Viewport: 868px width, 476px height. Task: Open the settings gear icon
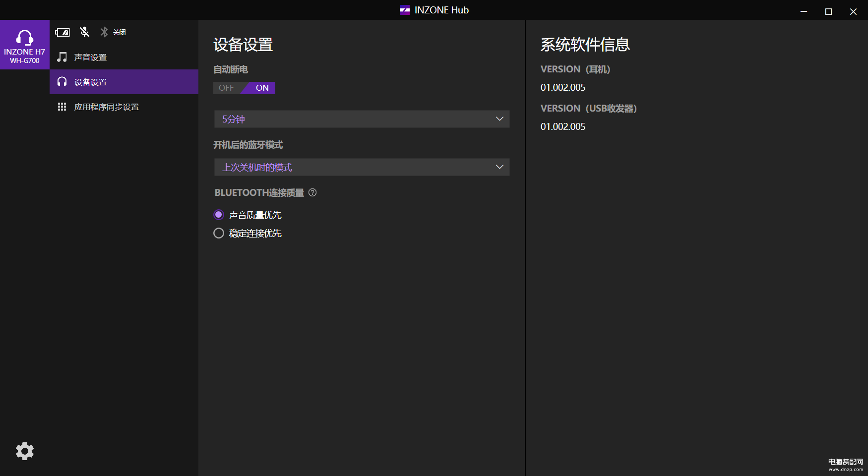pos(25,451)
